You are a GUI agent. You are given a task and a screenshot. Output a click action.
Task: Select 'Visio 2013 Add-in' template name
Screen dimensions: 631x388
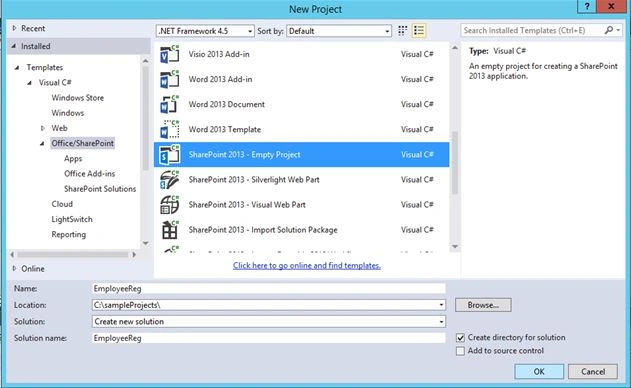pyautogui.click(x=219, y=54)
